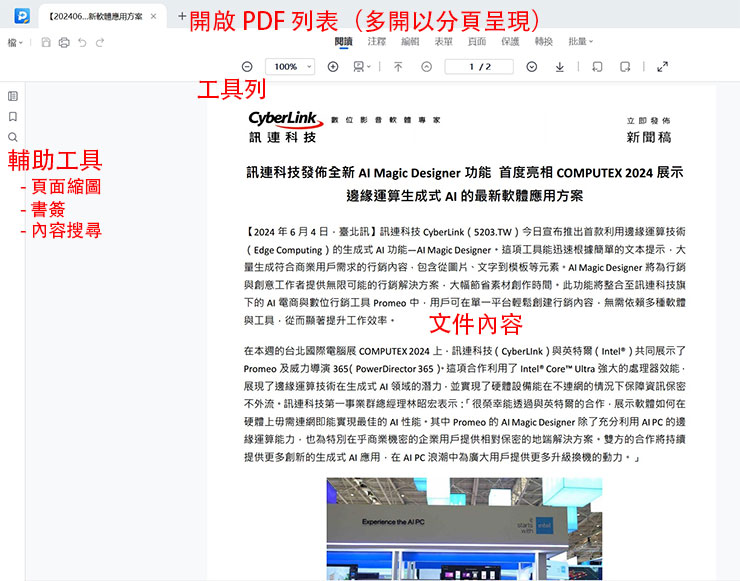
Task: Click the booth photo in the document
Action: click(x=464, y=529)
